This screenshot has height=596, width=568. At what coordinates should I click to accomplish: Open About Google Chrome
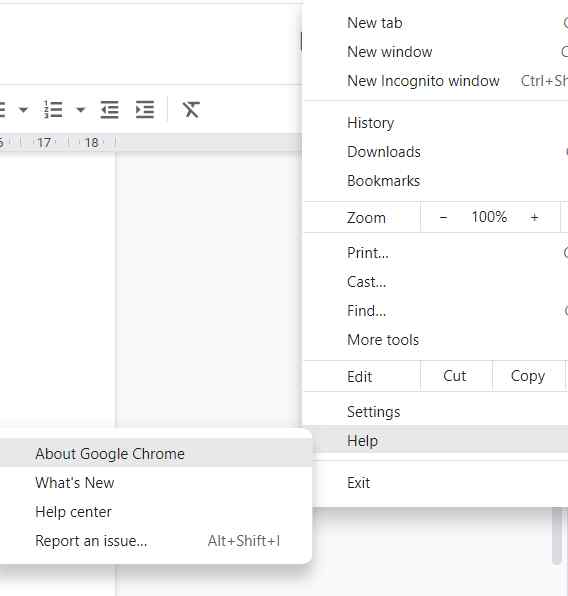(x=156, y=454)
